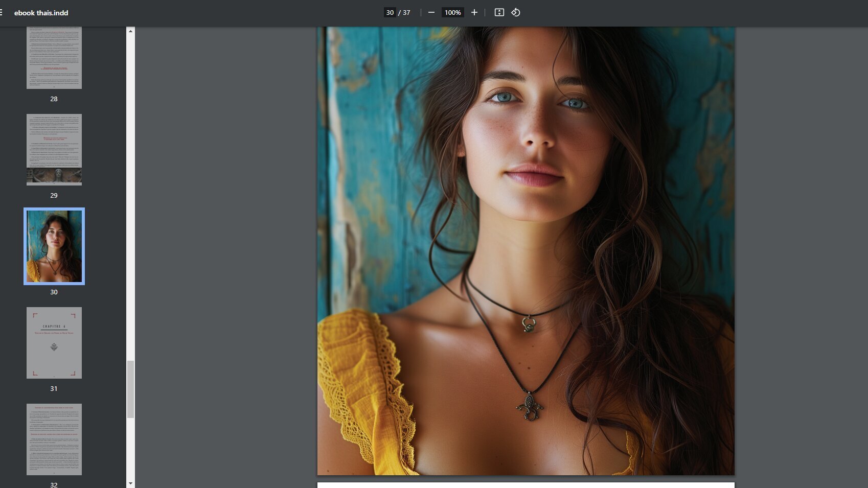Viewport: 868px width, 488px height.
Task: Jump to the page 31 chapter thumbnail
Action: (54, 342)
